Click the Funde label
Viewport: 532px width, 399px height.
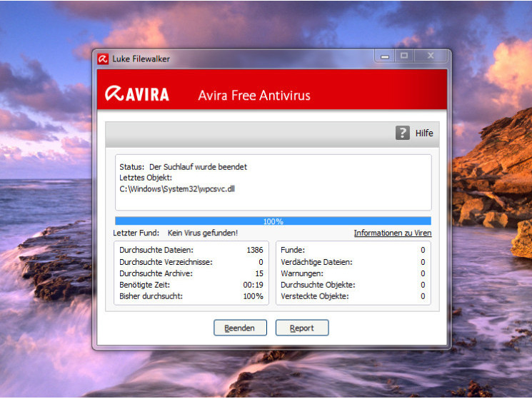293,250
